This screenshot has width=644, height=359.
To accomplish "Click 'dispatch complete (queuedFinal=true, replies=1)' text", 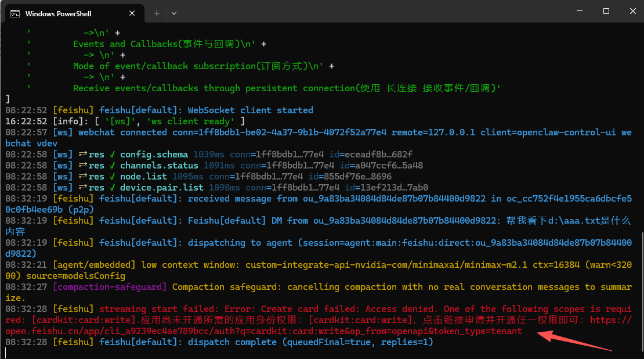I will (x=310, y=342).
